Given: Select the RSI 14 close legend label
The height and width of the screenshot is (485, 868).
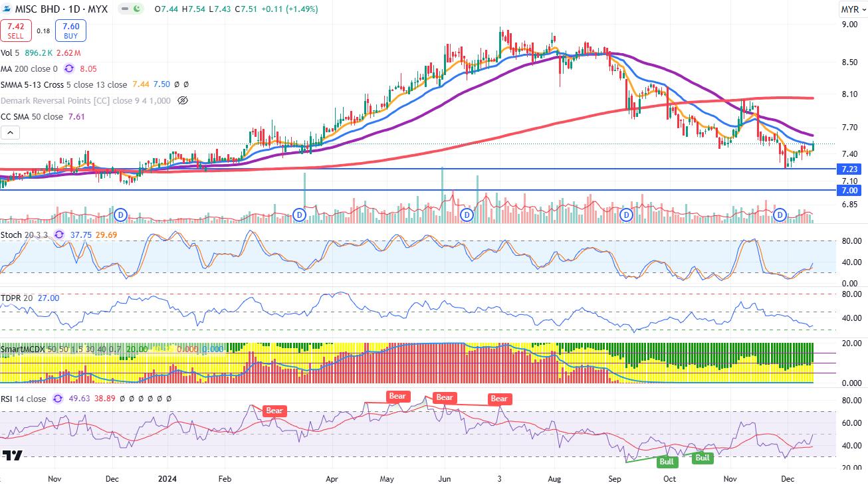Looking at the screenshot, I should (24, 399).
